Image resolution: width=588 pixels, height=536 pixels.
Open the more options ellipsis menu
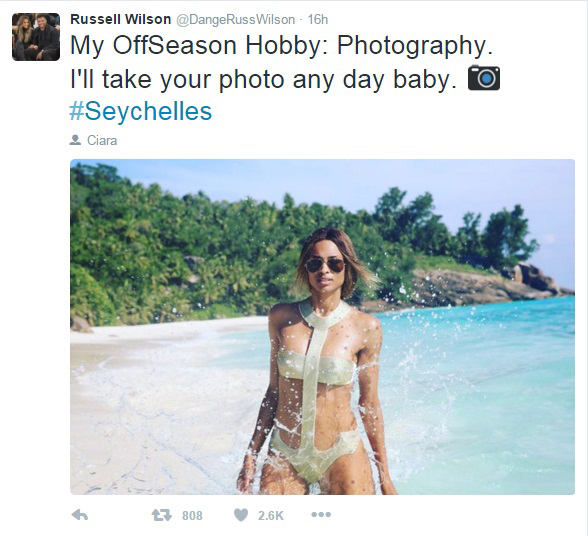tap(321, 514)
